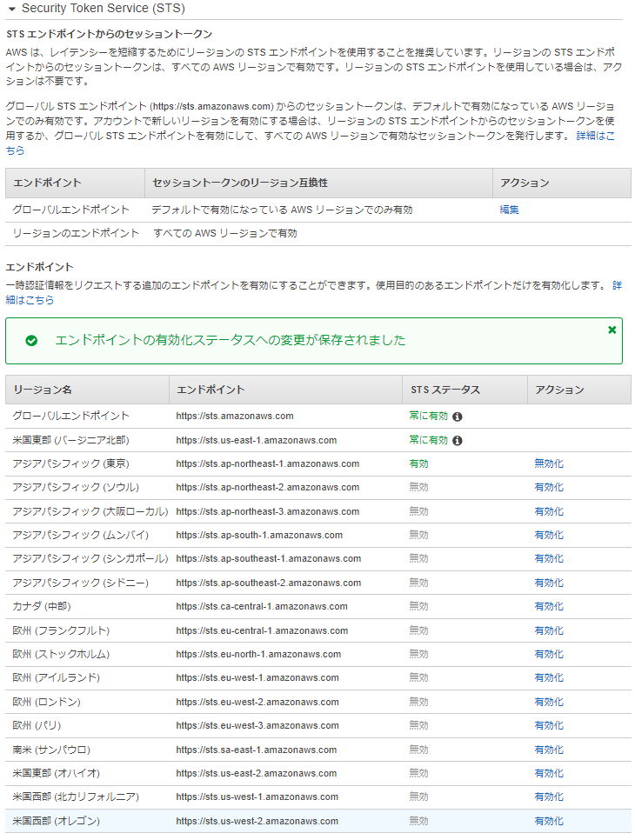The image size is (635, 840).
Task: Click 有効化 for Asia Pacific Mumbai
Action: (549, 535)
